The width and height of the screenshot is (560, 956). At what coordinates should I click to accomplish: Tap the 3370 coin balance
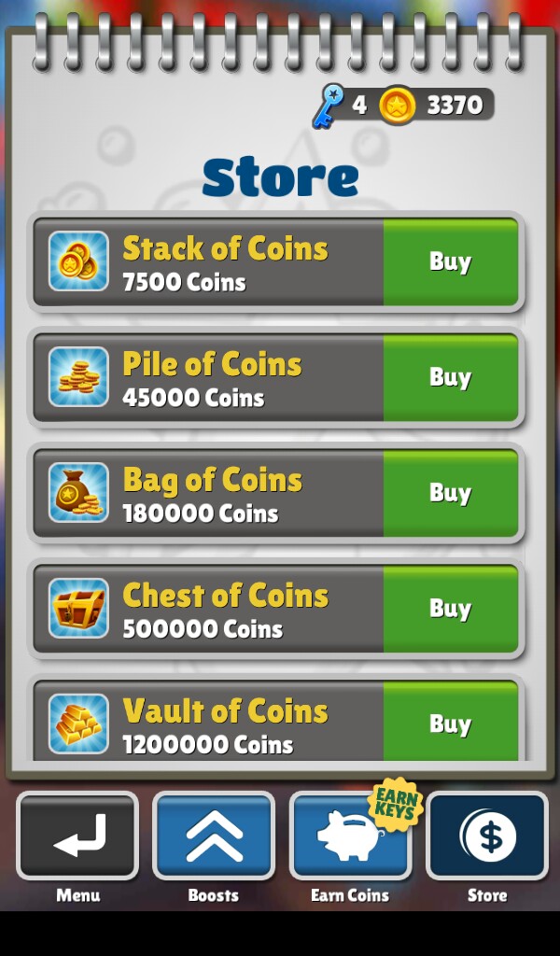[455, 105]
